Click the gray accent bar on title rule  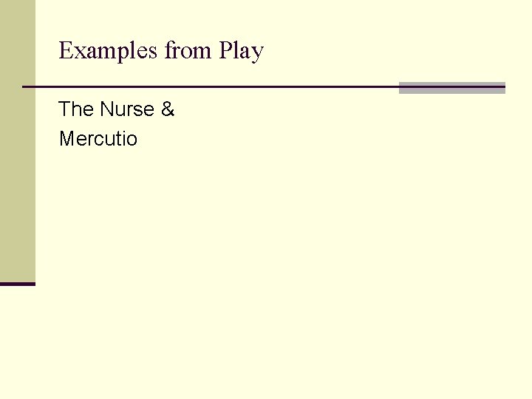pos(451,88)
